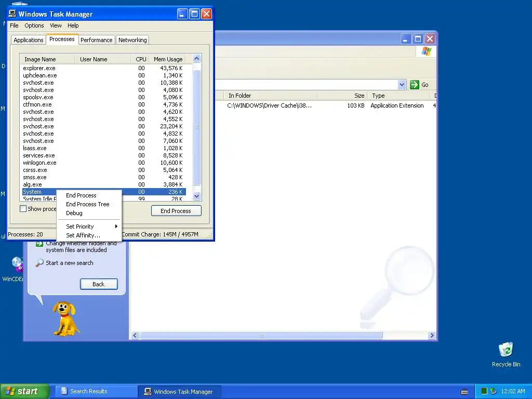
Task: Click Start a new search link
Action: [x=70, y=263]
